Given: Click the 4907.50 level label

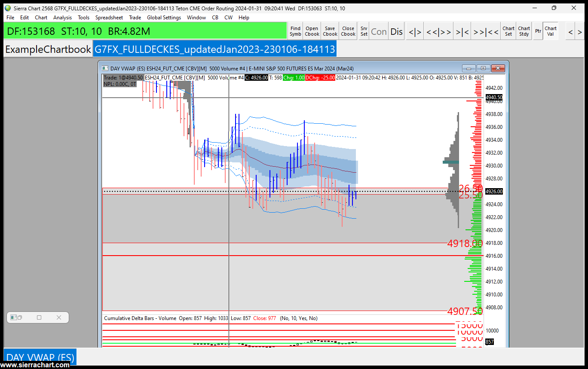Looking at the screenshot, I should pos(465,311).
